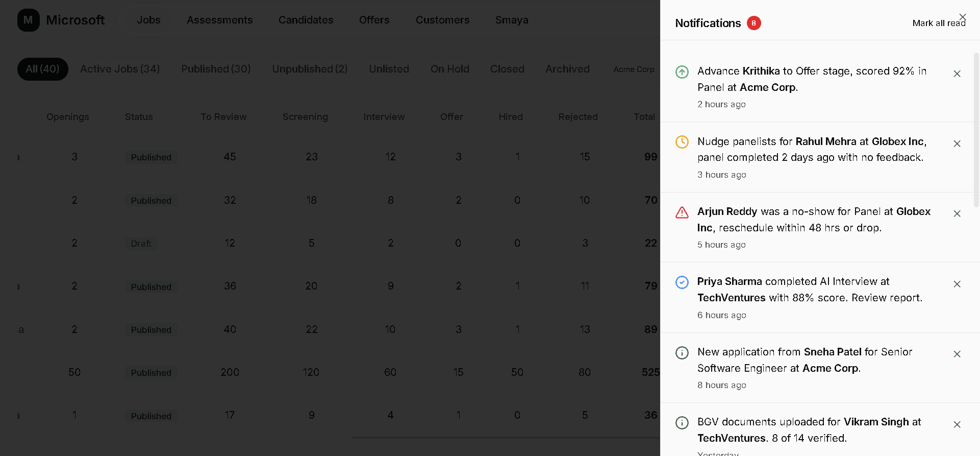Image resolution: width=980 pixels, height=456 pixels.
Task: Click the To Review column header
Action: [x=223, y=117]
